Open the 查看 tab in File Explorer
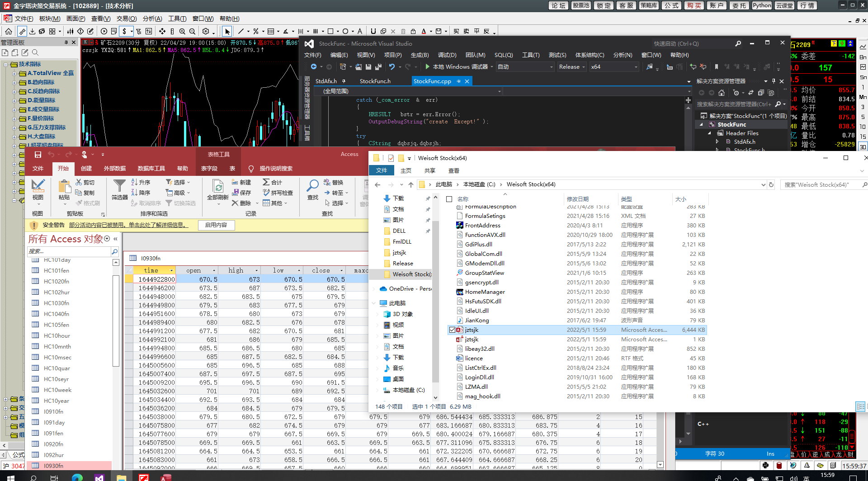 coord(453,170)
